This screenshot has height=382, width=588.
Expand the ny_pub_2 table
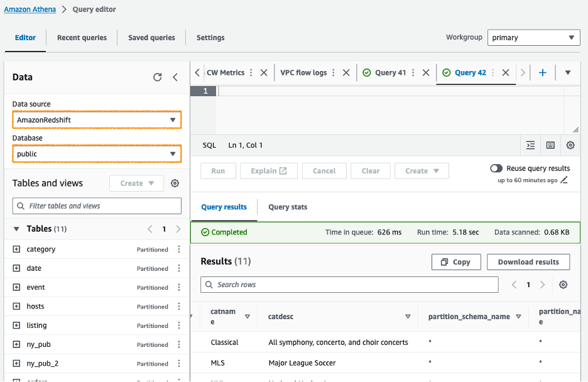coord(16,364)
